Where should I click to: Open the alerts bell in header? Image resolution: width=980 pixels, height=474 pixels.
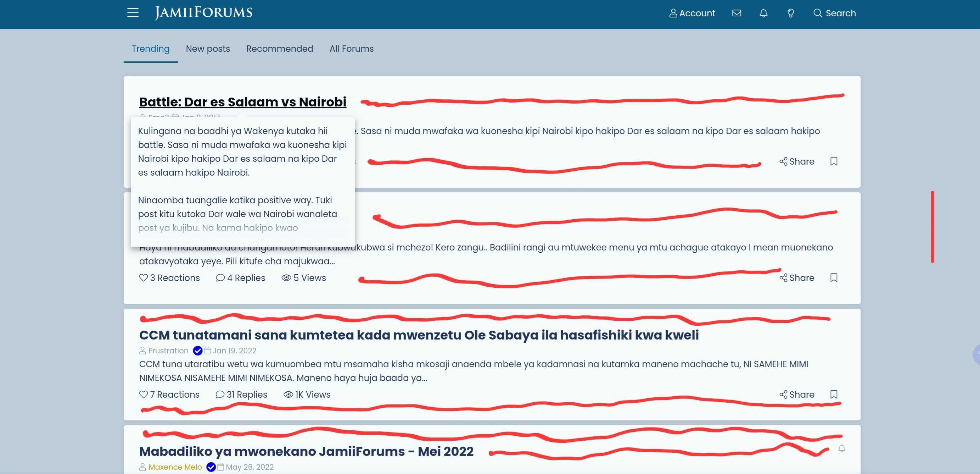click(763, 13)
